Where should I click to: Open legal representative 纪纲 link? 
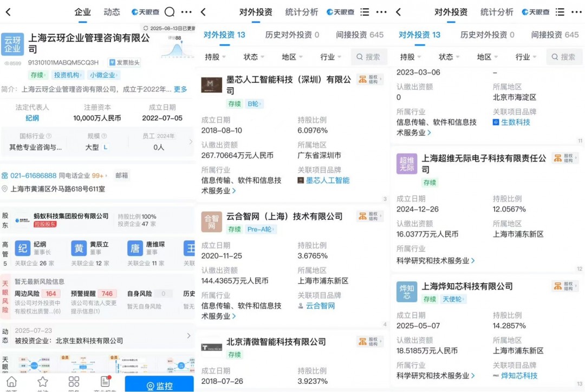(x=32, y=118)
